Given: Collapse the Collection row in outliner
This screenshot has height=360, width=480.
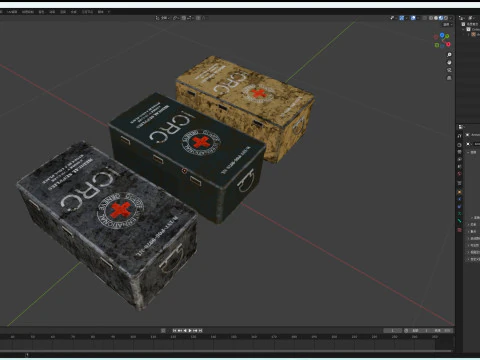Looking at the screenshot, I should [x=464, y=29].
